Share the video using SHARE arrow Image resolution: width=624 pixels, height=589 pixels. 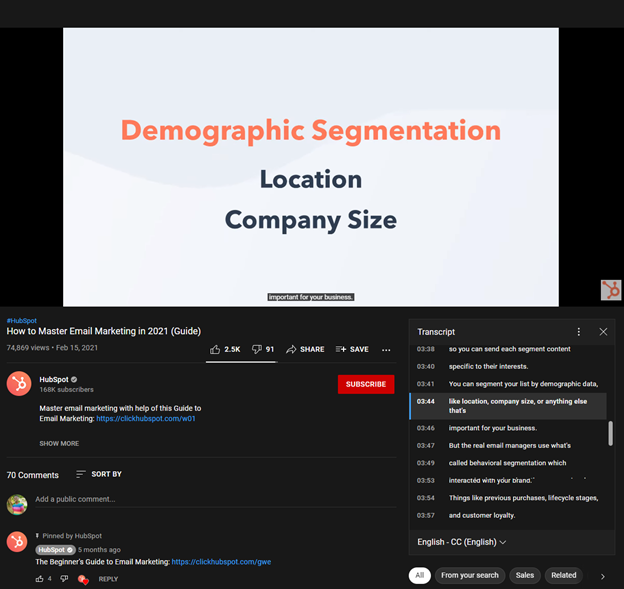305,349
